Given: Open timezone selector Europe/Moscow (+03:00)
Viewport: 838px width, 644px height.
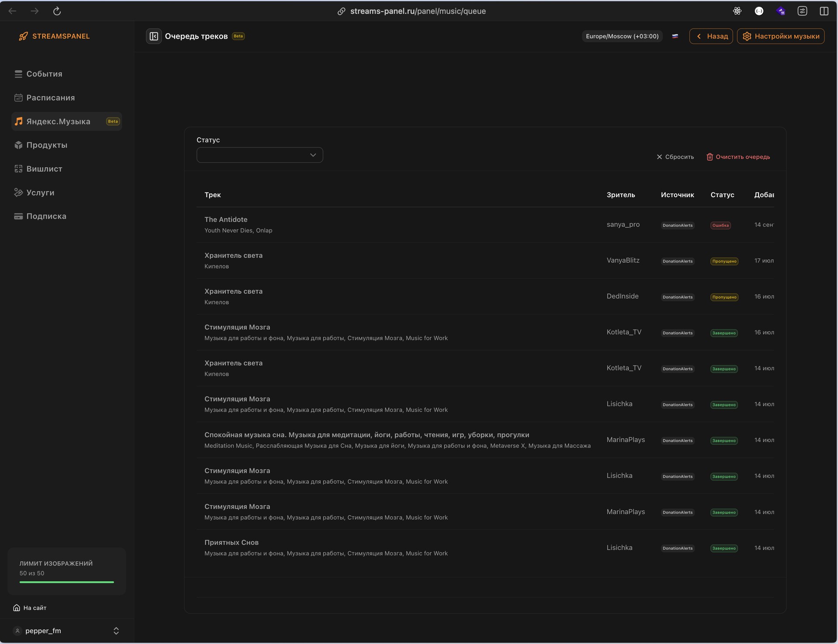Looking at the screenshot, I should [x=622, y=36].
